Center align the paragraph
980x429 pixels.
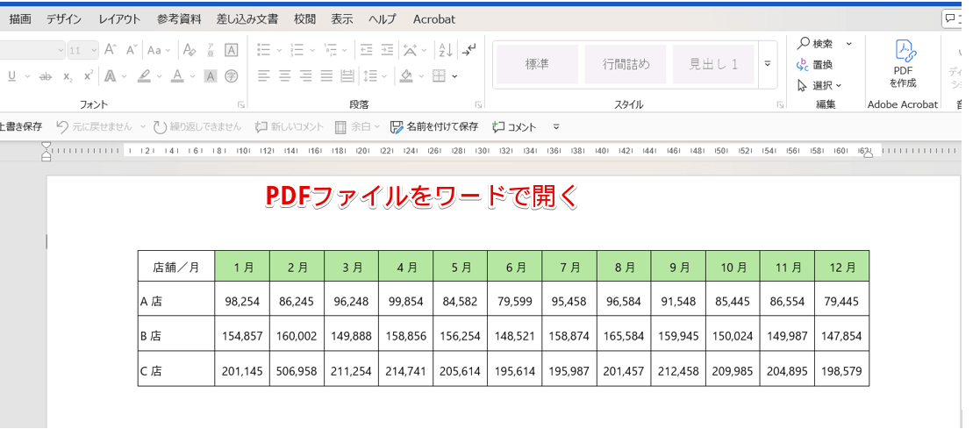pos(285,76)
